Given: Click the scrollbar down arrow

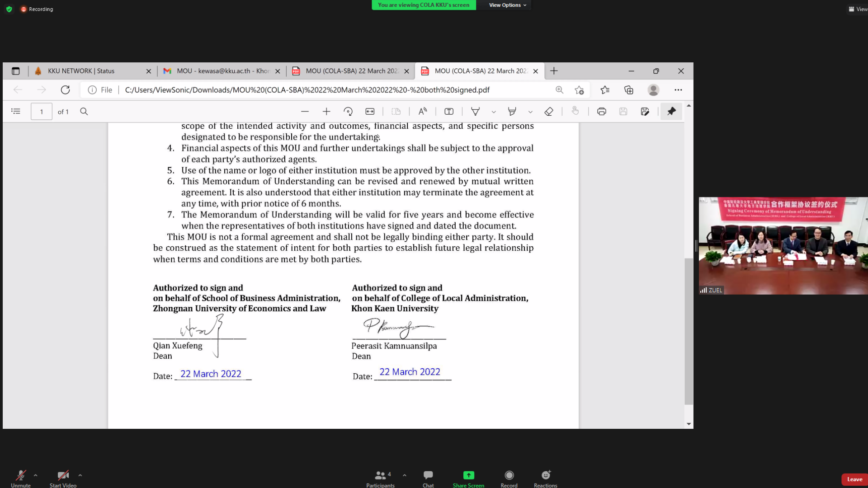Looking at the screenshot, I should 689,424.
